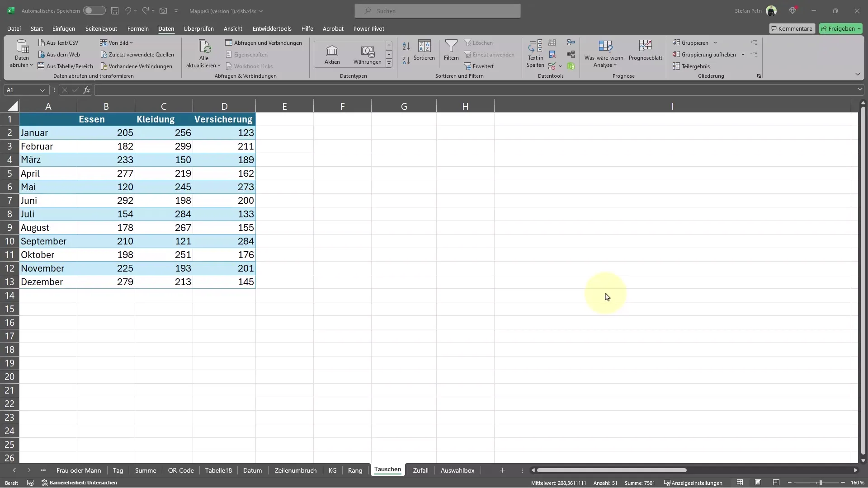Screen dimensions: 868x488
Task: Select the Aktien data type
Action: tap(332, 54)
